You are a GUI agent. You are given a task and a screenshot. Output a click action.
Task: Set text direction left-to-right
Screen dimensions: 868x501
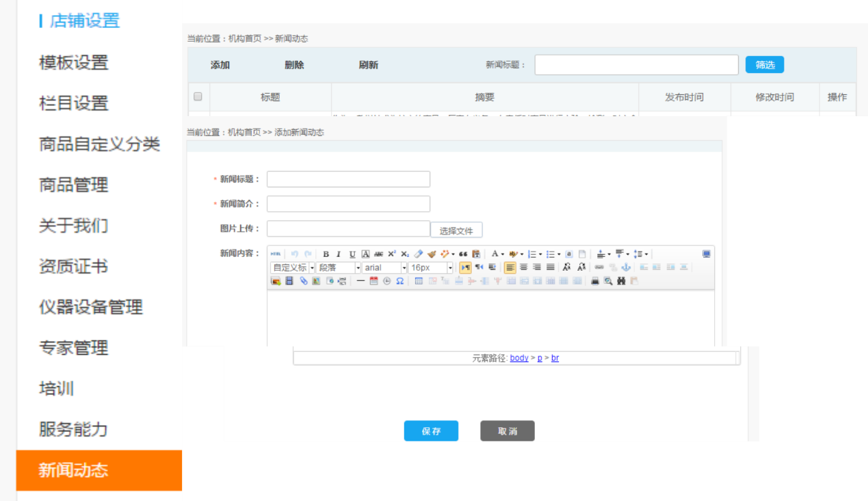(x=465, y=267)
